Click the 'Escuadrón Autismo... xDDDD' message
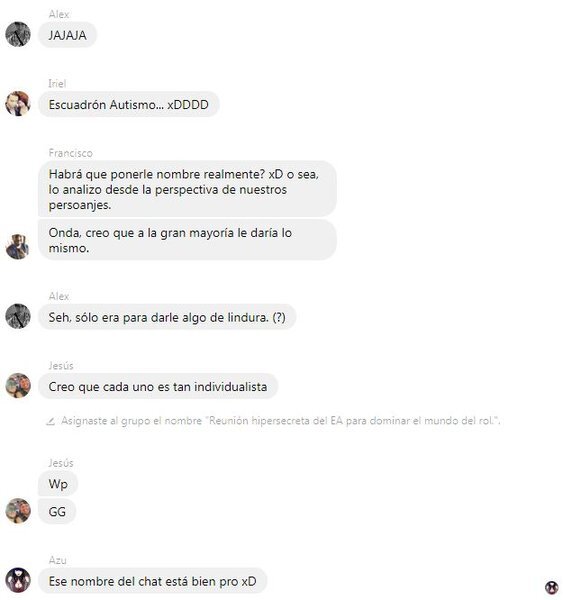Viewport: 563px width, 600px height. pos(129,104)
